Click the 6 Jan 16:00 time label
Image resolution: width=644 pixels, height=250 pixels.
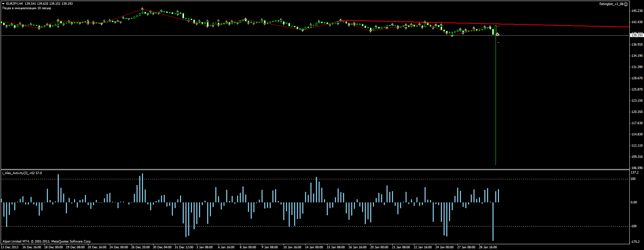click(226, 247)
